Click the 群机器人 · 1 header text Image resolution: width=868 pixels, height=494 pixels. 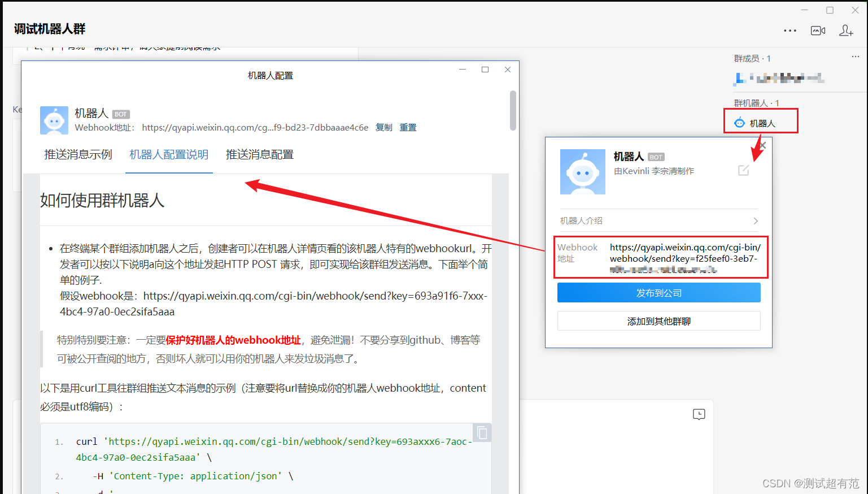(x=757, y=103)
